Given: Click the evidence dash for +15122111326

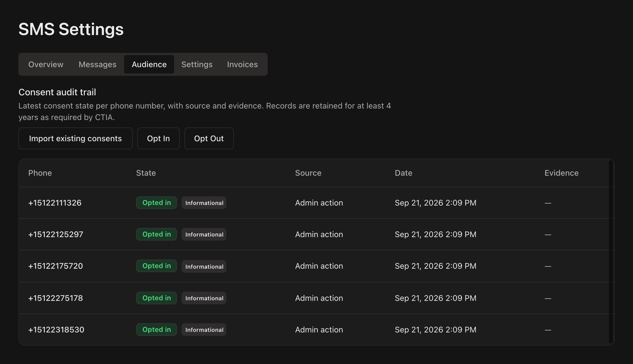Looking at the screenshot, I should click(548, 203).
